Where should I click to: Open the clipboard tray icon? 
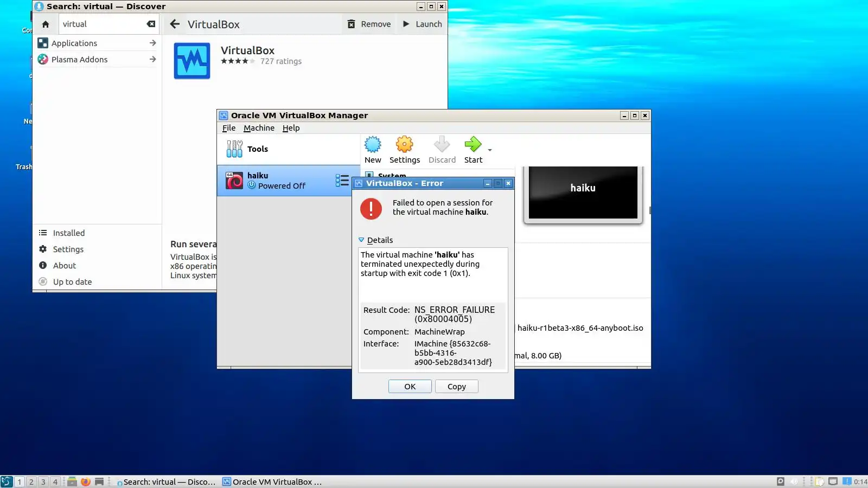click(820, 481)
